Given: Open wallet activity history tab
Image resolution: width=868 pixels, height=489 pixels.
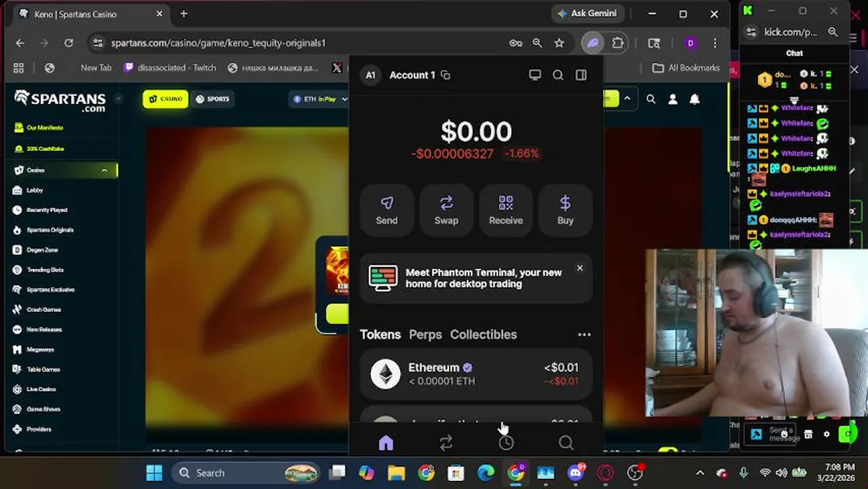Looking at the screenshot, I should pos(506,443).
